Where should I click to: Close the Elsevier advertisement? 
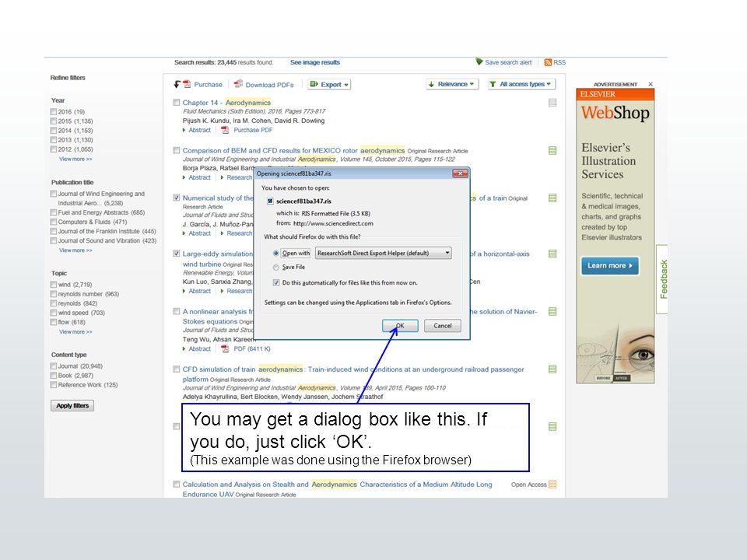(651, 84)
